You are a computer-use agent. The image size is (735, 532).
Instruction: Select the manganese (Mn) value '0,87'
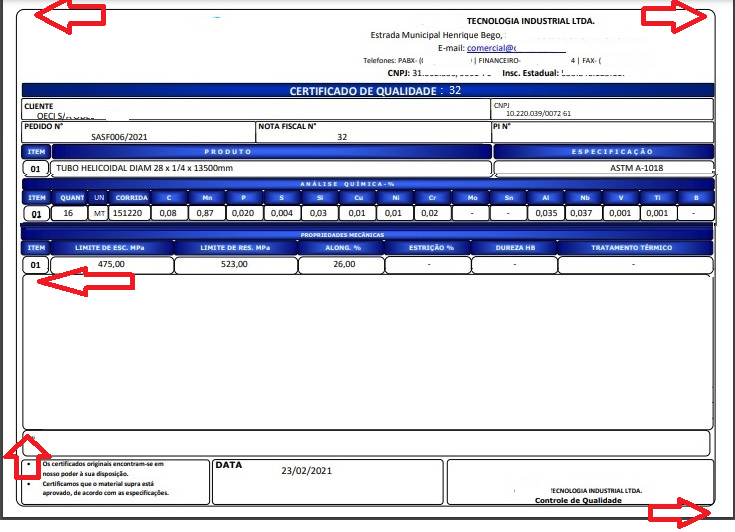click(x=205, y=213)
